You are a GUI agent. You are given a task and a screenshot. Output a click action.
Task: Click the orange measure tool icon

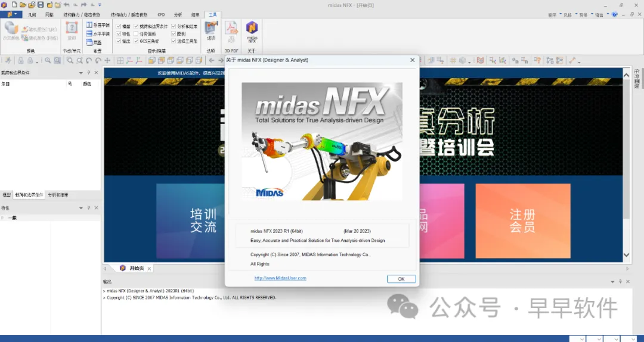[572, 61]
